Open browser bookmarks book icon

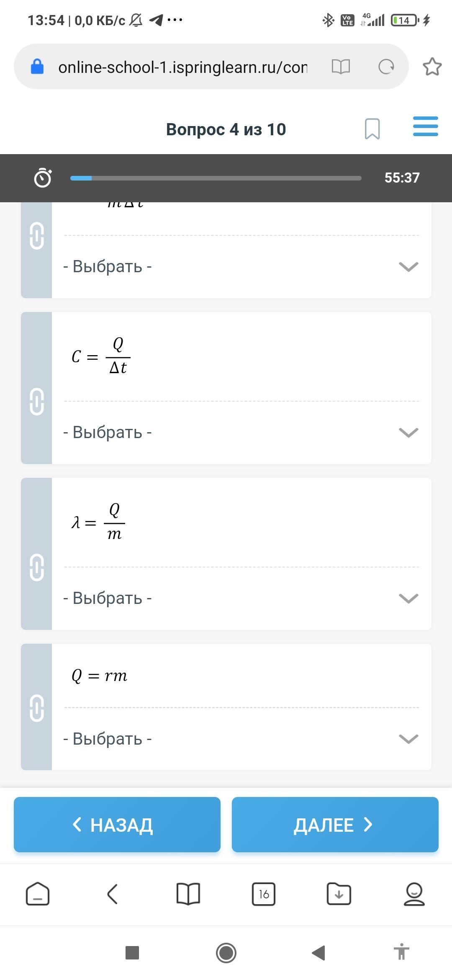pos(188,894)
